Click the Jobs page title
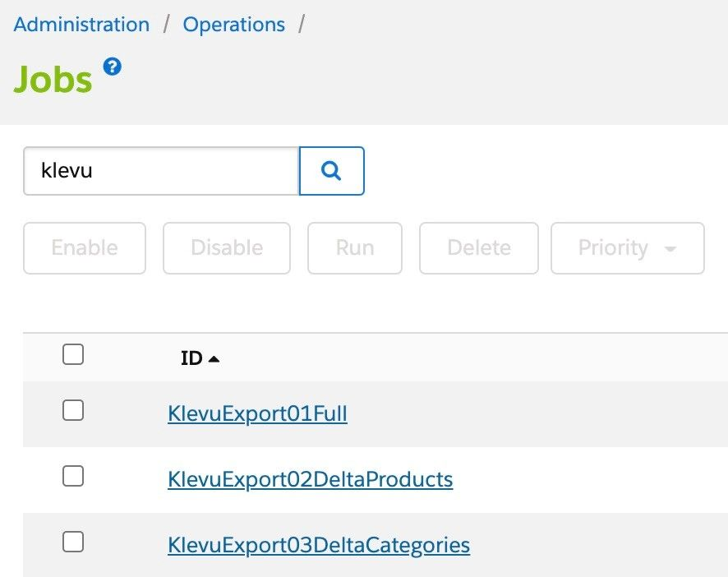 coord(53,79)
